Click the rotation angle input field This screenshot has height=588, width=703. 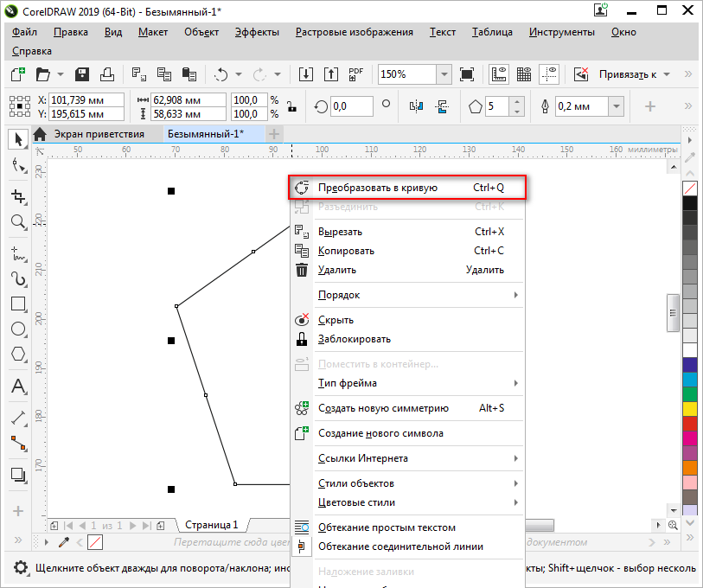(x=351, y=106)
